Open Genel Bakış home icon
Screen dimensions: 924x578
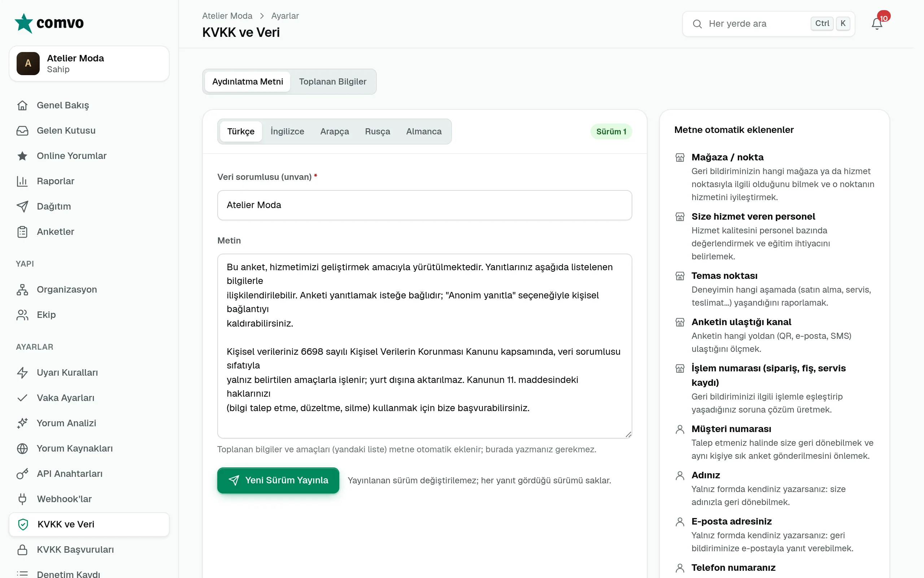pos(22,105)
